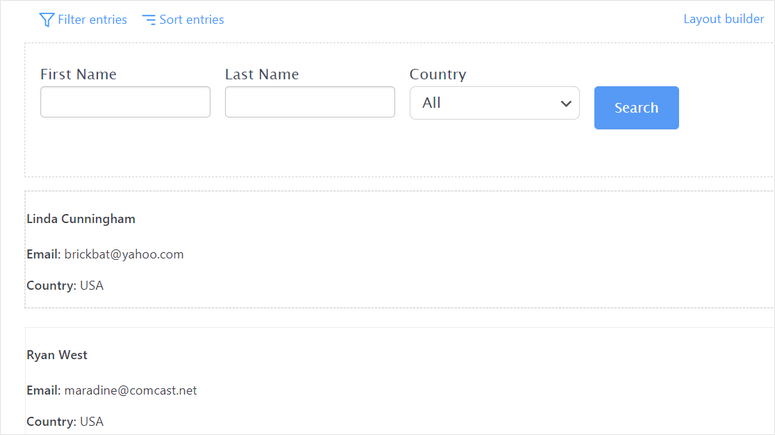
Task: Click the Last Name field label
Action: 262,74
